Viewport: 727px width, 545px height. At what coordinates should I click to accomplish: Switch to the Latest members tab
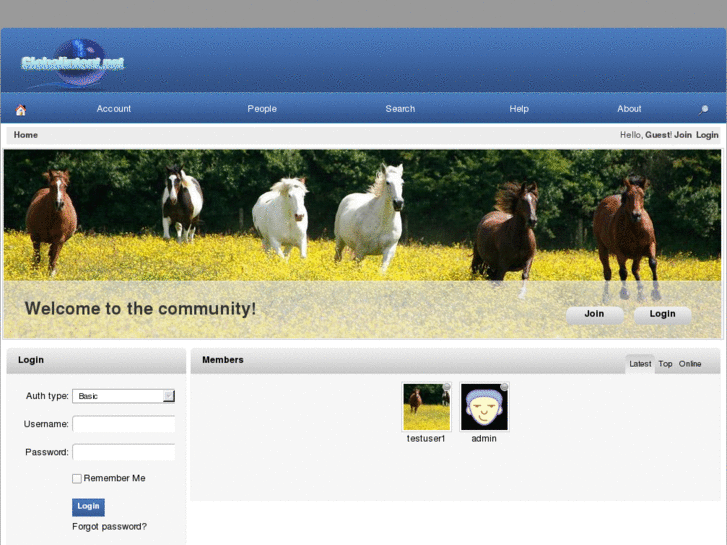click(640, 364)
